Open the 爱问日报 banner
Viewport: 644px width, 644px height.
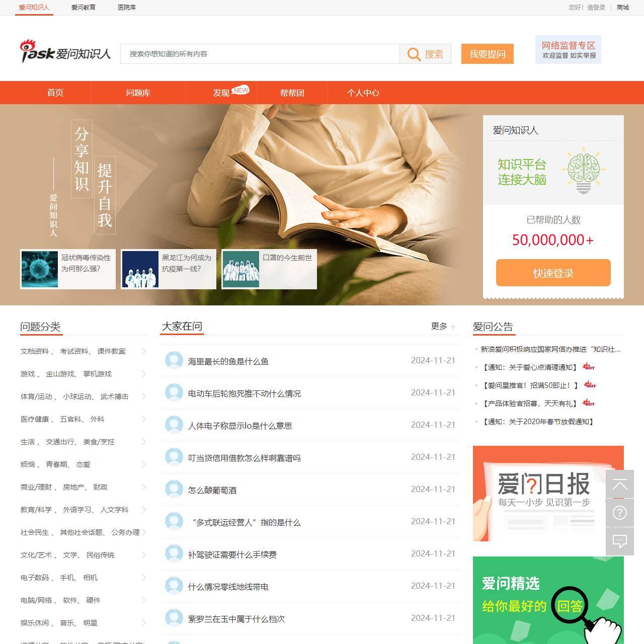tap(548, 494)
